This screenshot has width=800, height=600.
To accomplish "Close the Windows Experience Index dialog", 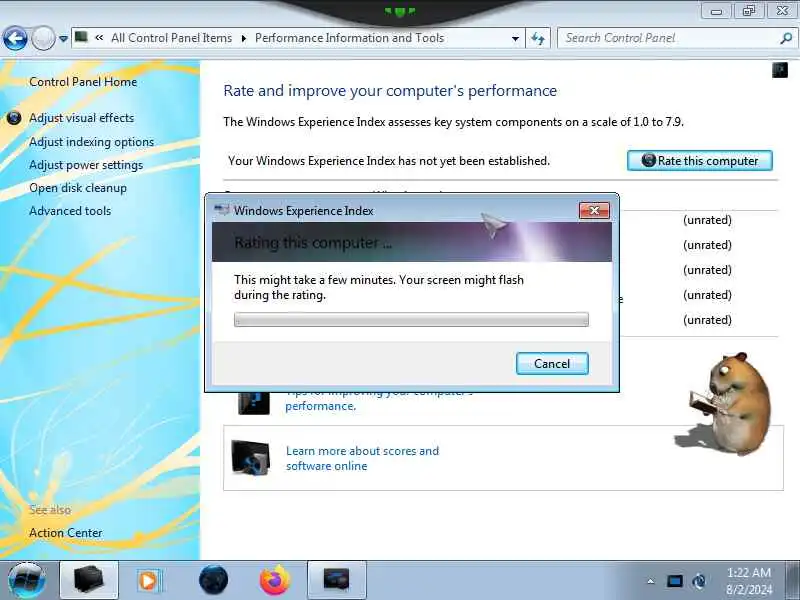I will click(x=594, y=210).
